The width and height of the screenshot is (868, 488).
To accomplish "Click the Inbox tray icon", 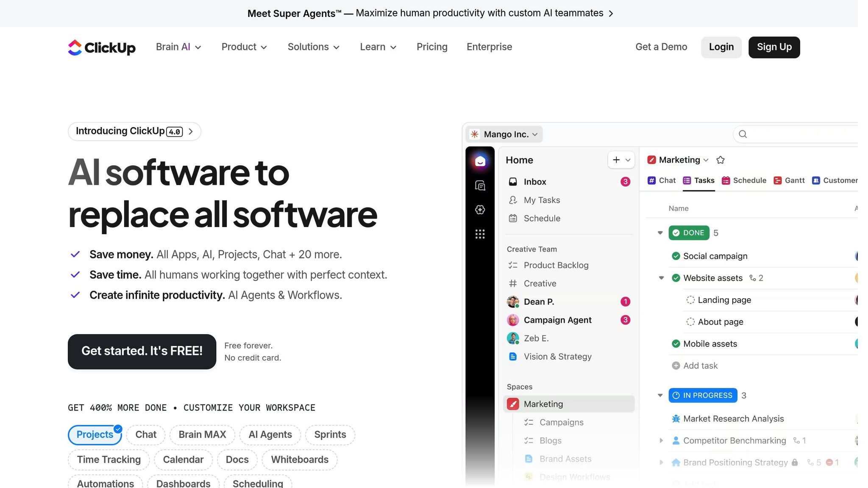I will 513,182.
